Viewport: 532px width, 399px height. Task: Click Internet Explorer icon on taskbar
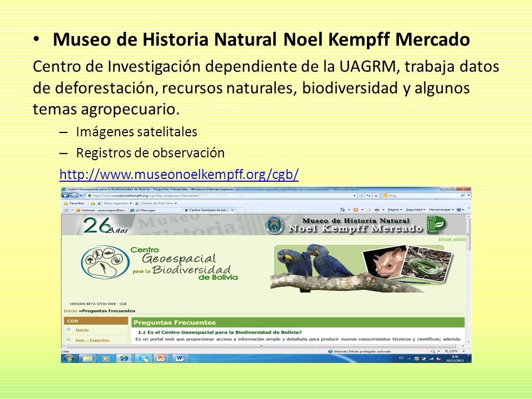(124, 359)
